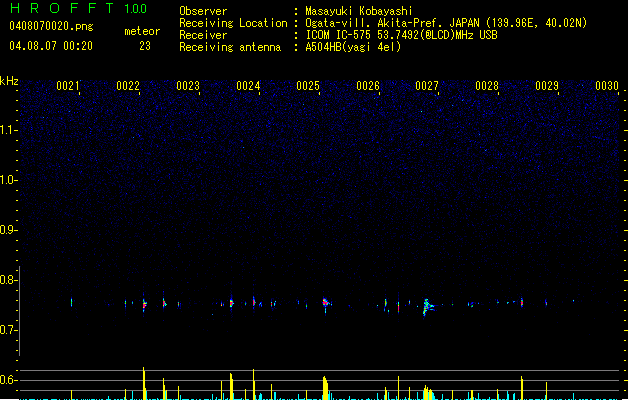Click the 0022 time marker
This screenshot has height=400, width=629.
point(128,86)
